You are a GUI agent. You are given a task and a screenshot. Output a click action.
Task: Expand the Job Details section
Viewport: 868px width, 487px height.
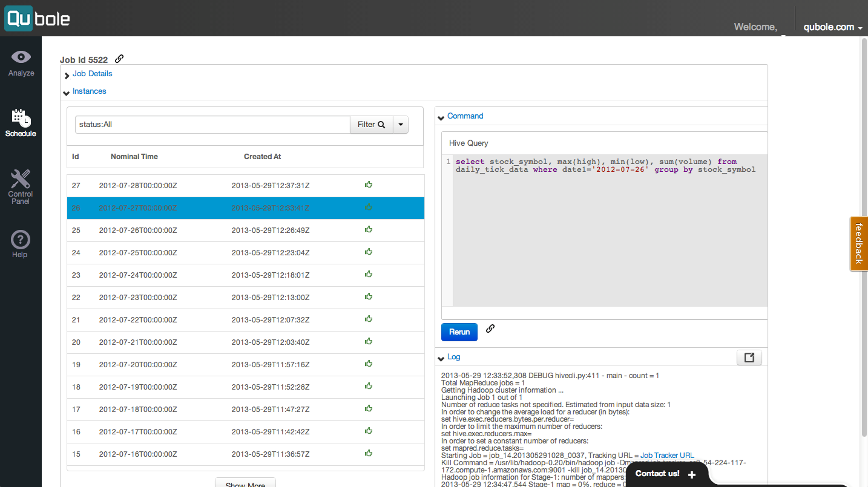[92, 74]
